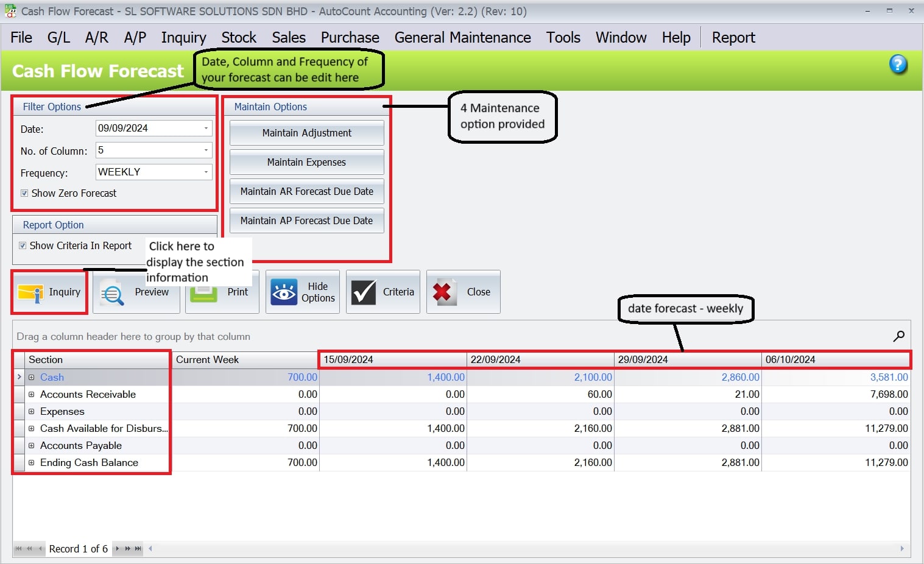Uncheck Show Zero Forecast
The height and width of the screenshot is (564, 924).
click(24, 193)
